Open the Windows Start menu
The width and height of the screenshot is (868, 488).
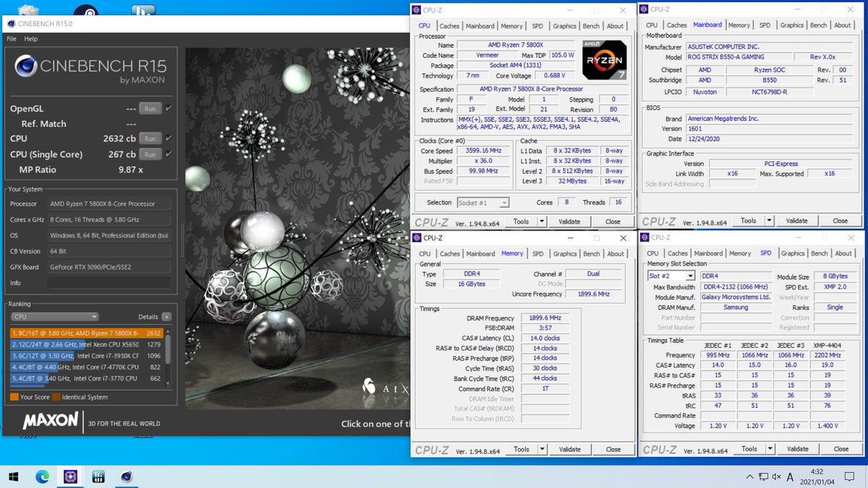coord(14,476)
